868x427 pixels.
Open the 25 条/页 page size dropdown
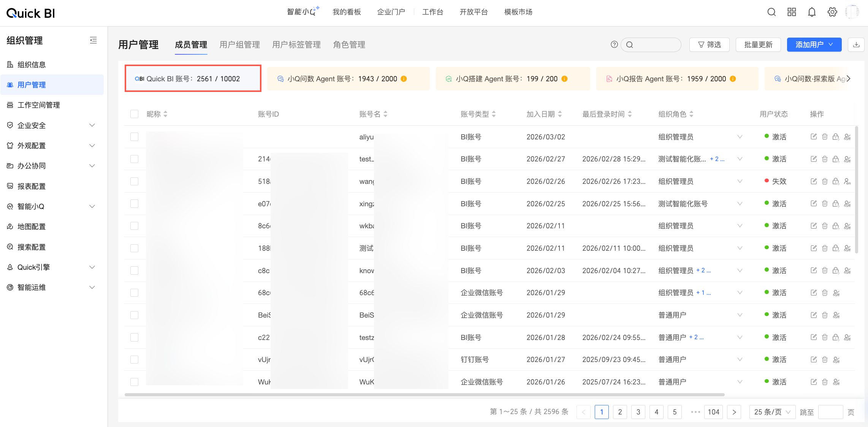point(772,412)
